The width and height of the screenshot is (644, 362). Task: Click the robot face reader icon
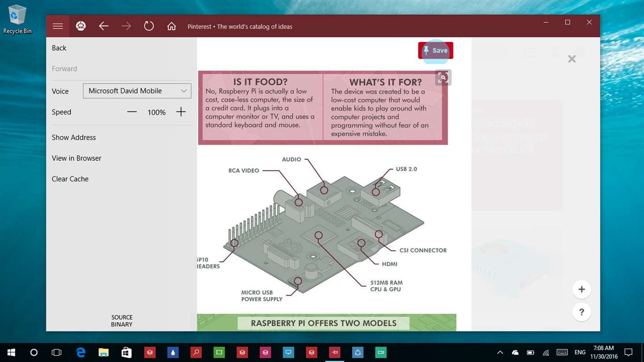(x=80, y=26)
